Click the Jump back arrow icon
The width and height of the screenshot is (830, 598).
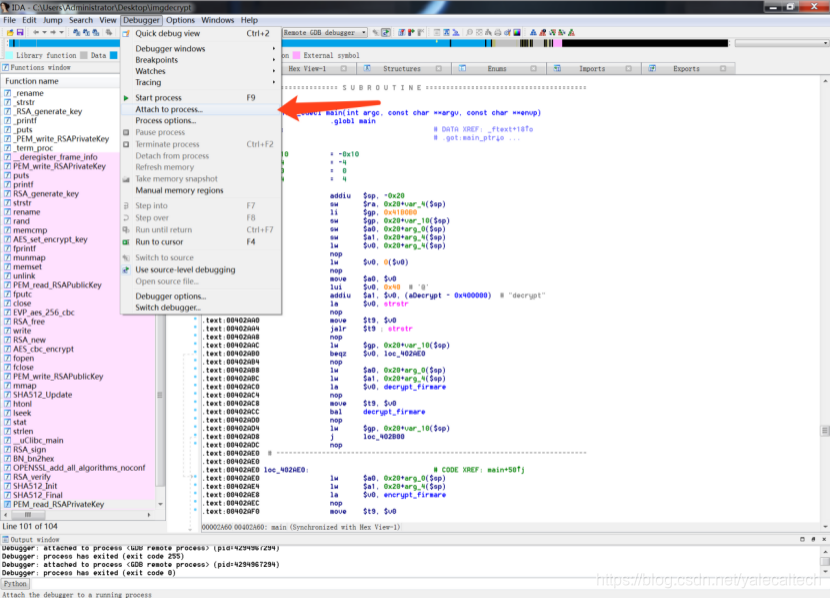tap(36, 33)
